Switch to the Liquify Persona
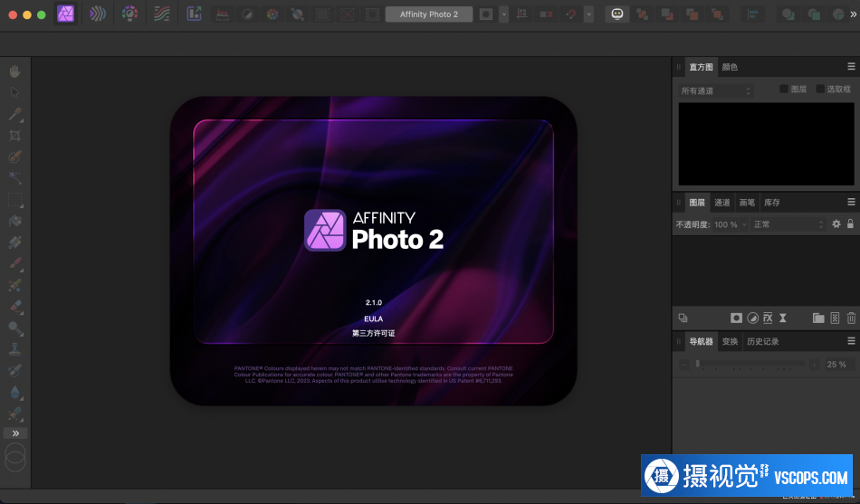Image resolution: width=860 pixels, height=504 pixels. click(x=98, y=14)
